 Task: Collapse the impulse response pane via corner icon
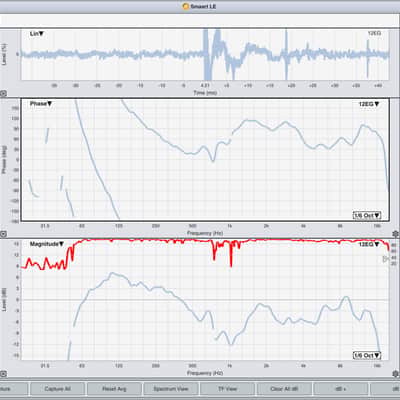tap(3, 94)
